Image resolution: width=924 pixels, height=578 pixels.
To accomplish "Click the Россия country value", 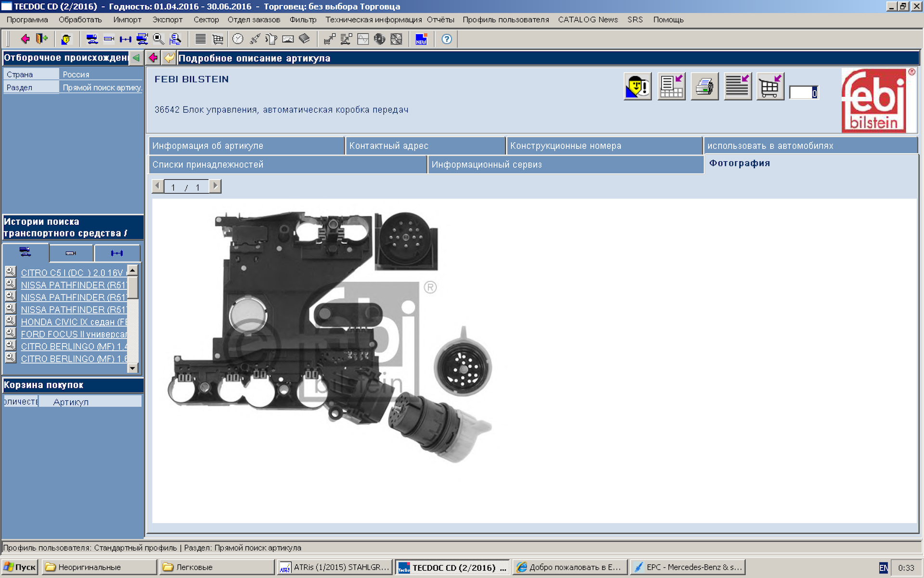I will [x=101, y=74].
